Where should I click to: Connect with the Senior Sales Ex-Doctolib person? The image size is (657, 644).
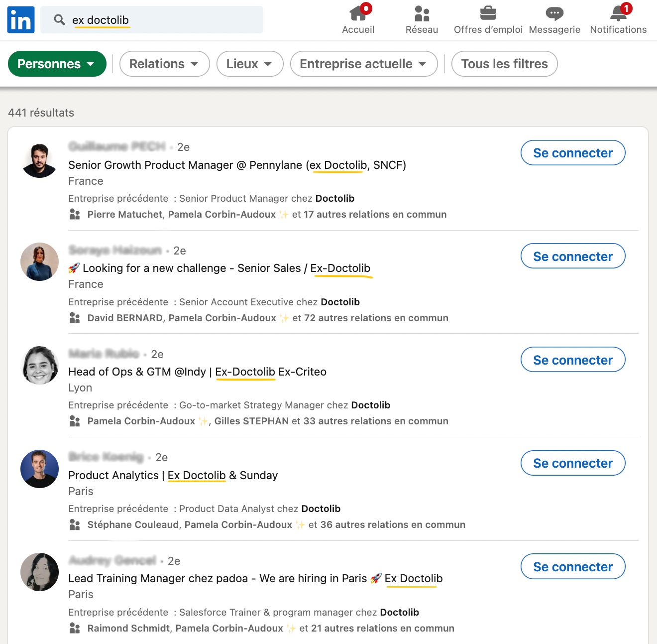click(573, 257)
